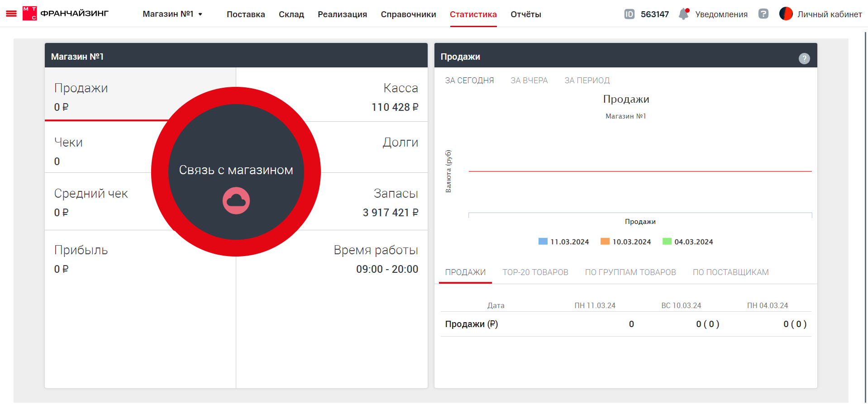
Task: Click the chart subtitle Магазин №1
Action: [x=626, y=116]
